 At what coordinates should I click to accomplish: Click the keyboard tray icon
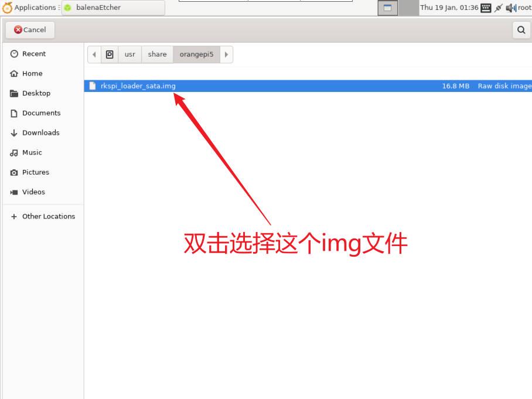pos(486,8)
